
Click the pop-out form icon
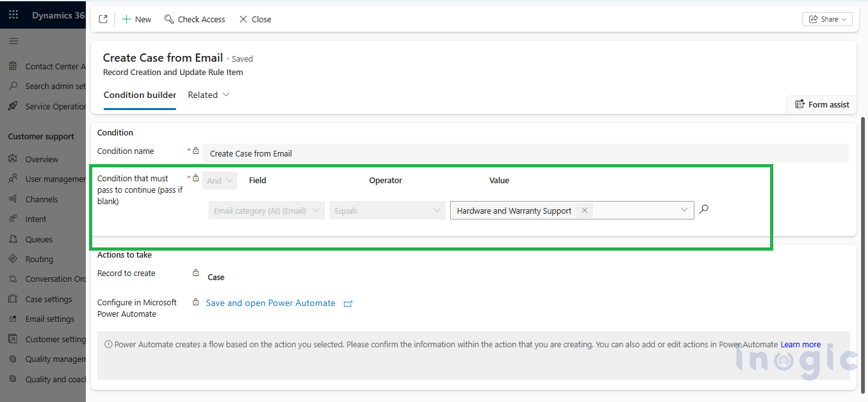103,20
